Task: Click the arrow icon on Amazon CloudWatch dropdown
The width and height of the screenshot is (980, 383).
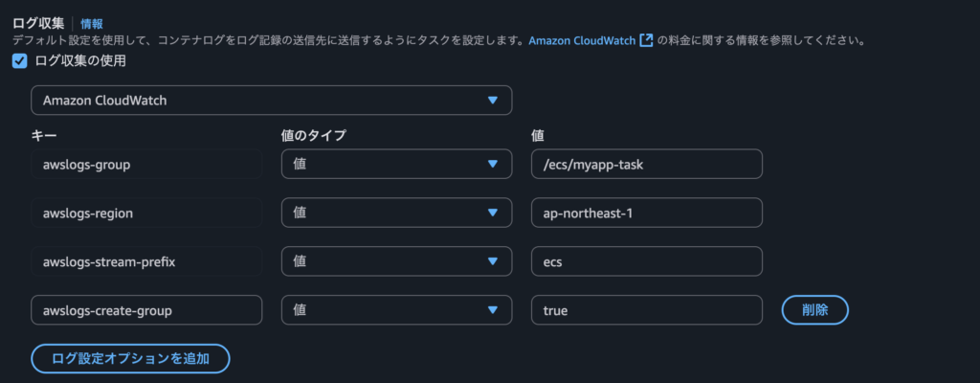Action: 493,101
